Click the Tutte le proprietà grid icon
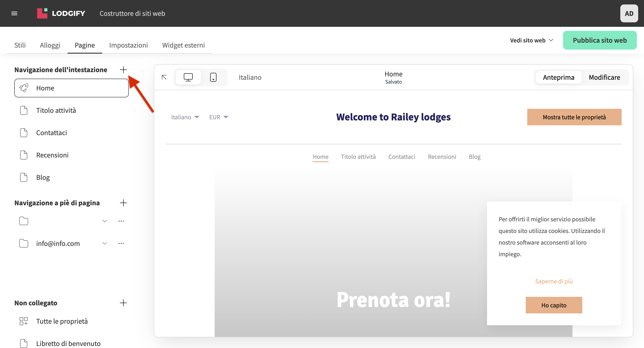The width and height of the screenshot is (644, 348). coord(24,321)
